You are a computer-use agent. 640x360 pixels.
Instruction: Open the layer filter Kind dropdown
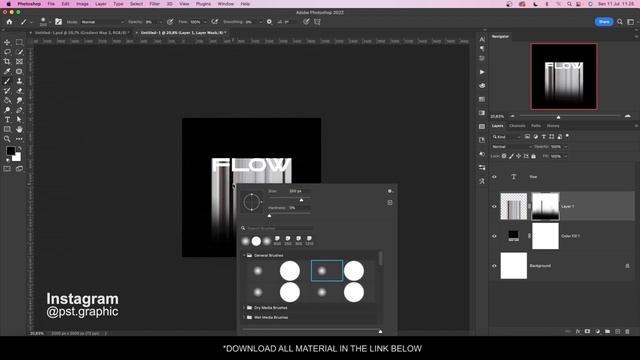pyautogui.click(x=506, y=137)
